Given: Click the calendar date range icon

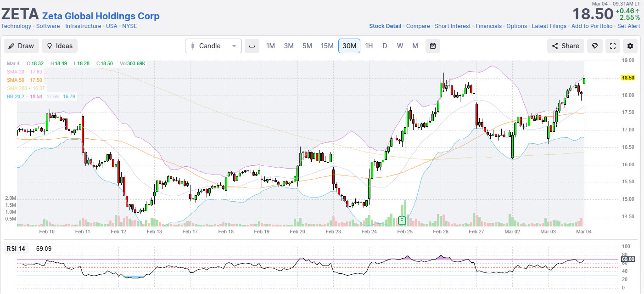Looking at the screenshot, I should [x=432, y=46].
